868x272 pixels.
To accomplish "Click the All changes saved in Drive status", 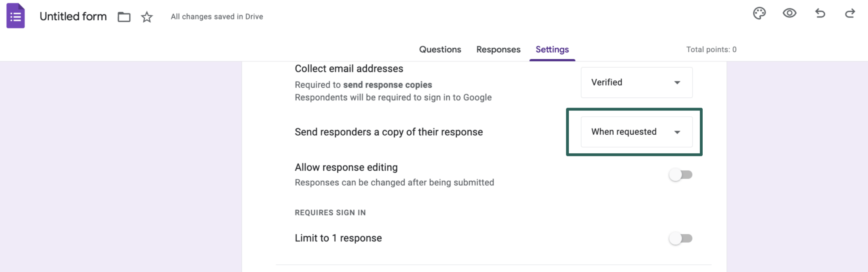I will 217,17.
